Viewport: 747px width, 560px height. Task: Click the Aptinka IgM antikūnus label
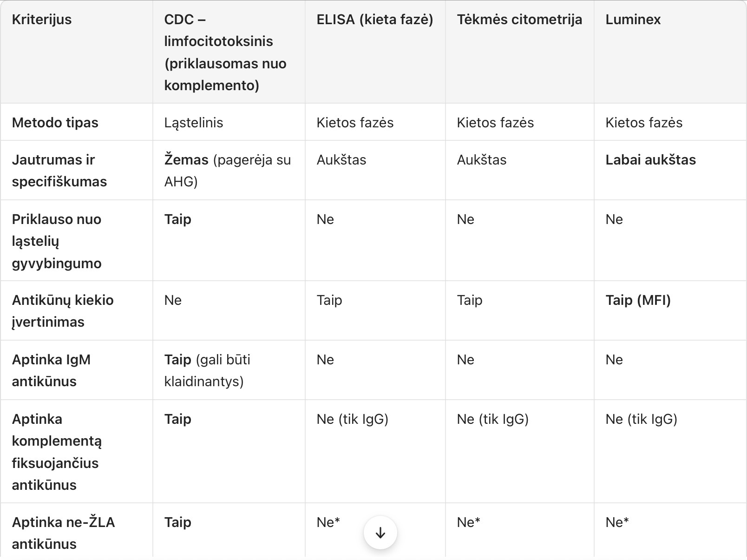click(51, 370)
